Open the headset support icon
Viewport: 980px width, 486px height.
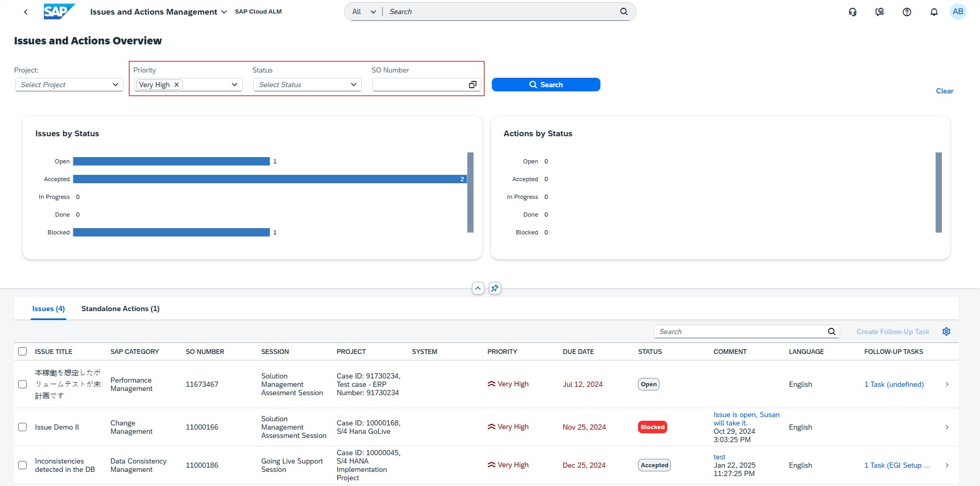click(x=853, y=12)
